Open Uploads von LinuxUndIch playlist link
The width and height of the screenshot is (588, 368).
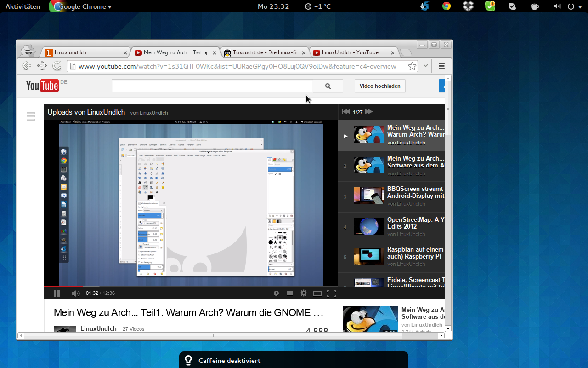[86, 112]
